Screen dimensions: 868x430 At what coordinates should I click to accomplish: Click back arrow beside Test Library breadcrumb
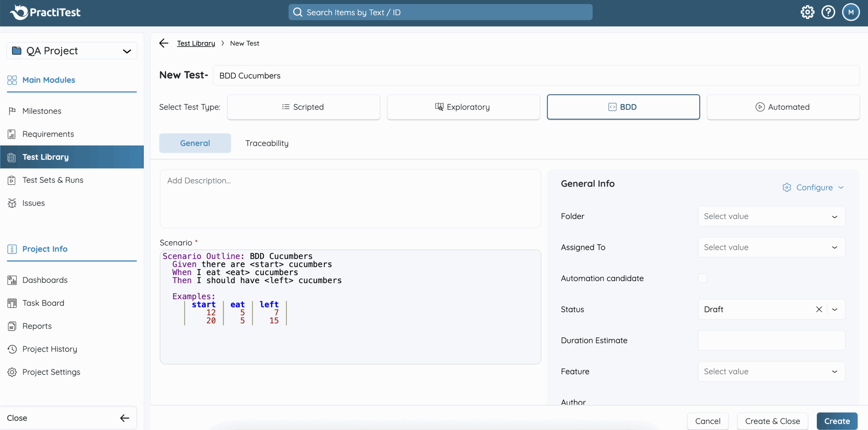pos(164,43)
